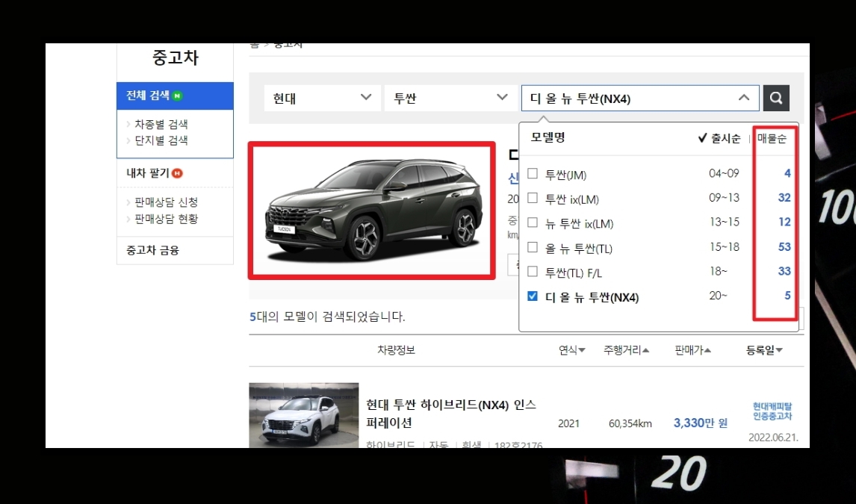
Task: Open 중고차 금융 menu item
Action: [x=153, y=250]
